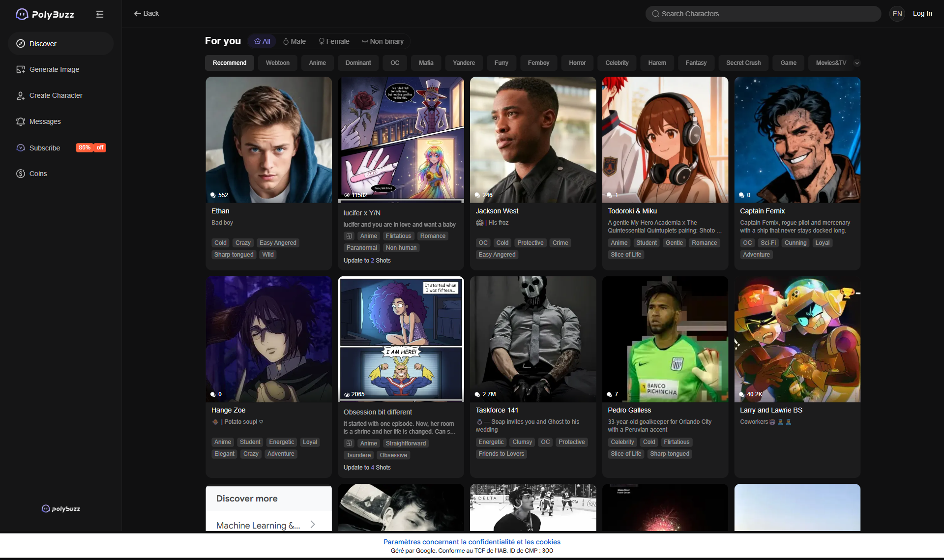Select the Secret Crush category tab

[x=743, y=63]
